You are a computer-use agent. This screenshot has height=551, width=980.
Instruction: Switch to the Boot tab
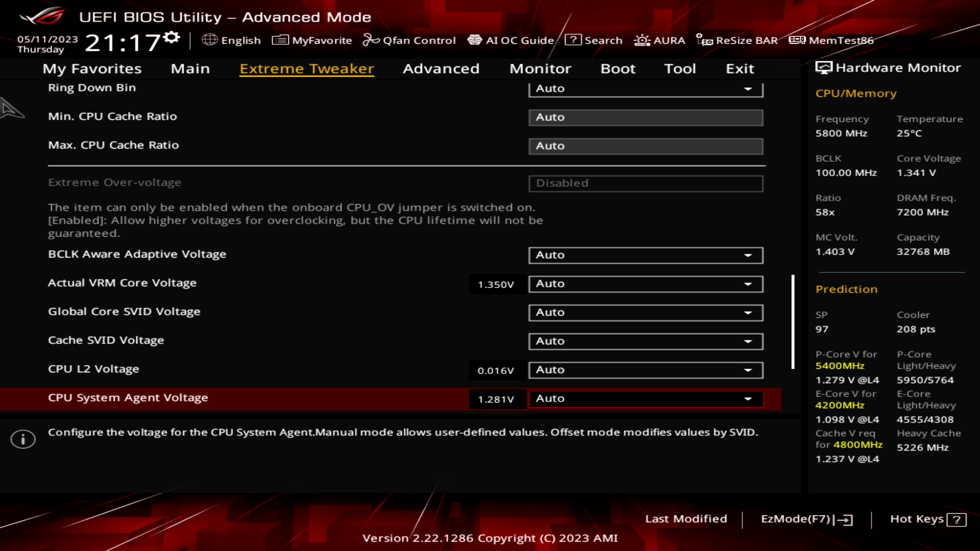click(x=618, y=68)
